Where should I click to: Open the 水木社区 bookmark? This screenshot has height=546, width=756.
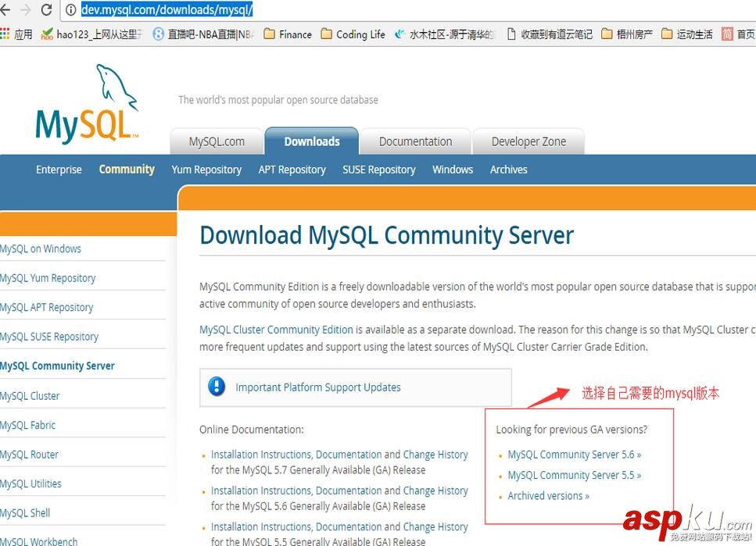coord(443,34)
